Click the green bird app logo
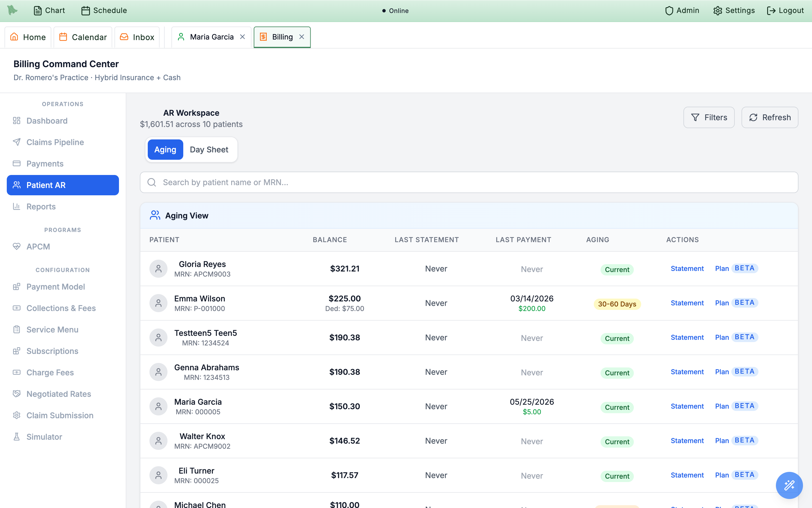The image size is (812, 508). click(12, 10)
